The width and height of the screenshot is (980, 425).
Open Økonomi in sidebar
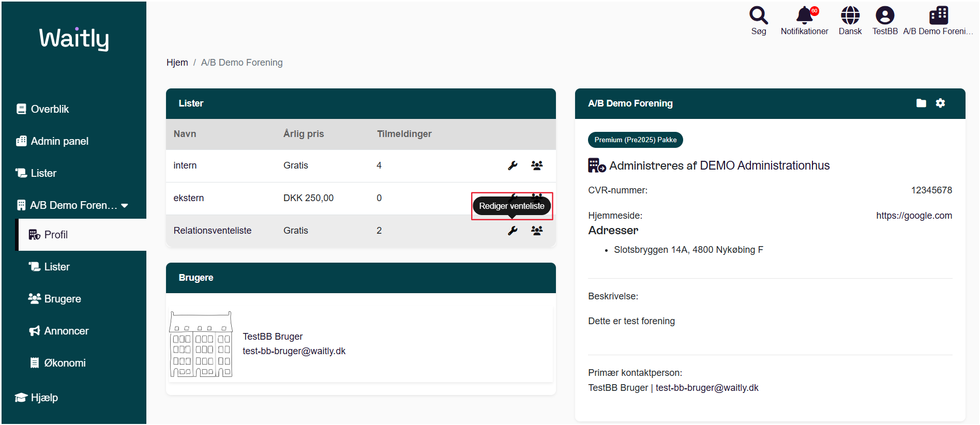tap(57, 363)
